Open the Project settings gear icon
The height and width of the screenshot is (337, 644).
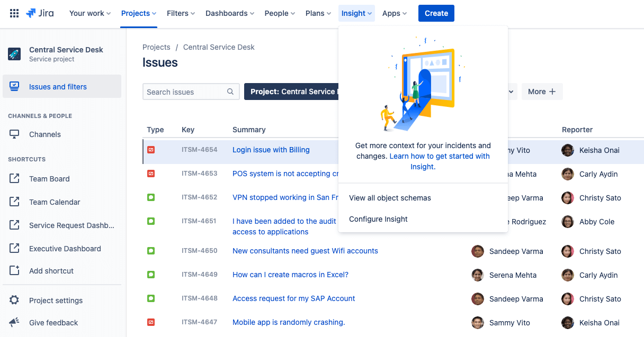click(x=14, y=300)
